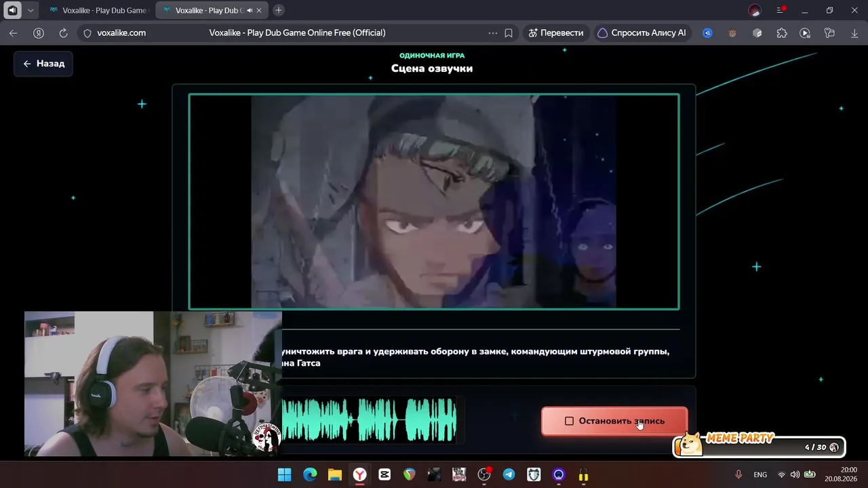Open CapCut from the taskbar
The image size is (868, 488).
pos(384,474)
